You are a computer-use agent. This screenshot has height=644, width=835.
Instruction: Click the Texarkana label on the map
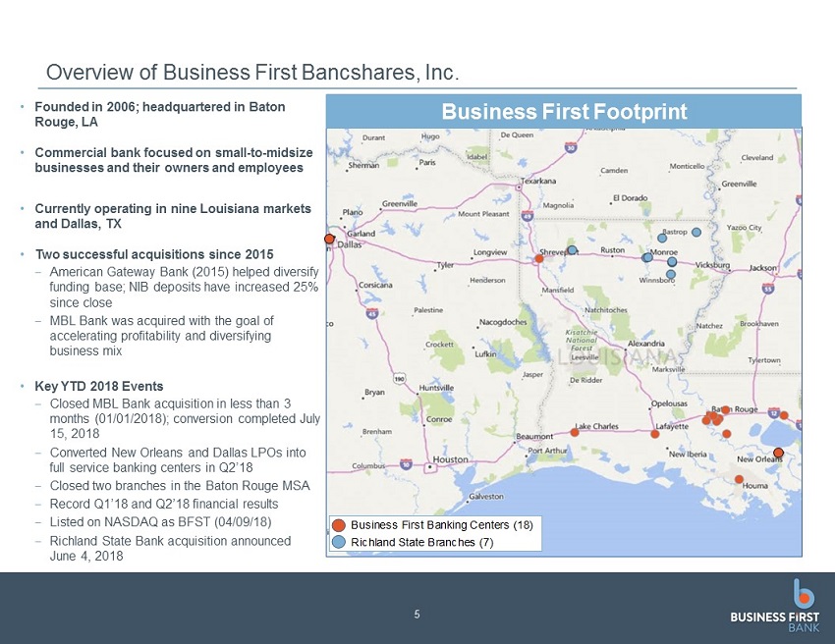coord(538,181)
